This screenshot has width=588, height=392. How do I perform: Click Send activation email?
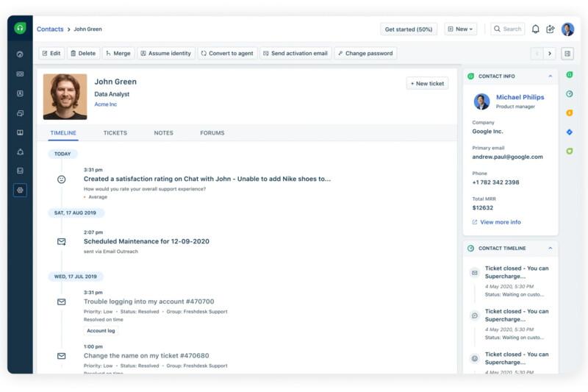click(295, 53)
